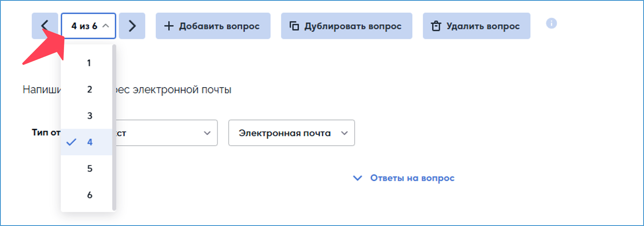
Task: Go to the previous question arrow
Action: click(45, 26)
